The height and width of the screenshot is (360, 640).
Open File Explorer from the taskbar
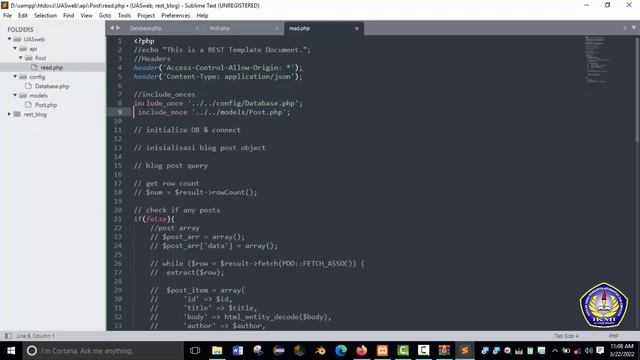[x=217, y=351]
